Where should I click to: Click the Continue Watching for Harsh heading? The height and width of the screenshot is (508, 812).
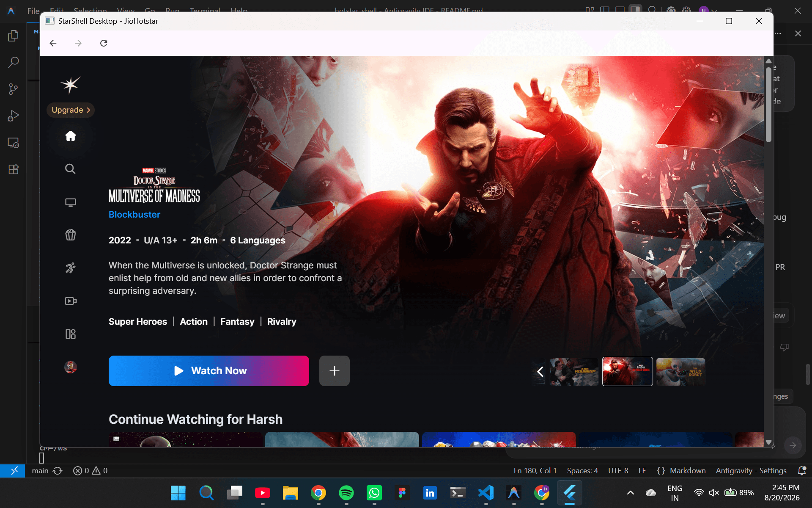click(x=195, y=419)
